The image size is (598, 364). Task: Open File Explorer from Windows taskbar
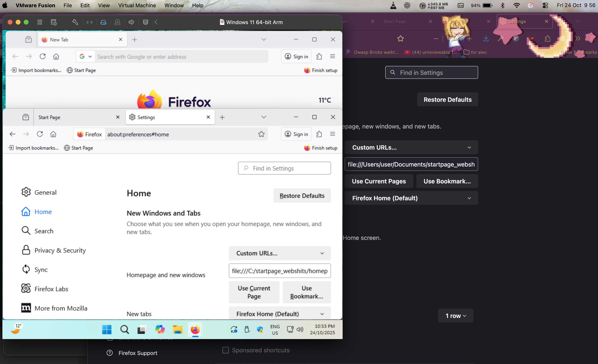pos(177,329)
